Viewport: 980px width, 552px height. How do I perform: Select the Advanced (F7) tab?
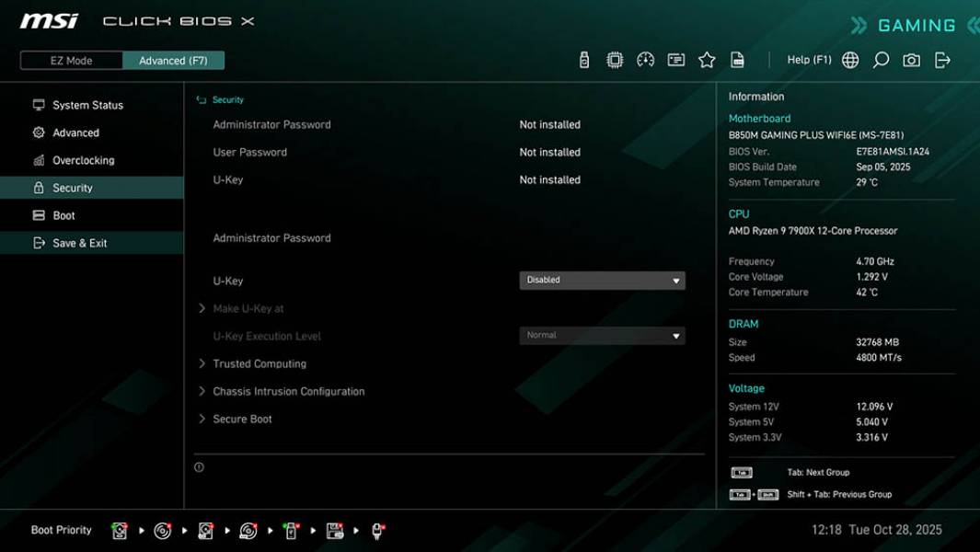point(174,60)
